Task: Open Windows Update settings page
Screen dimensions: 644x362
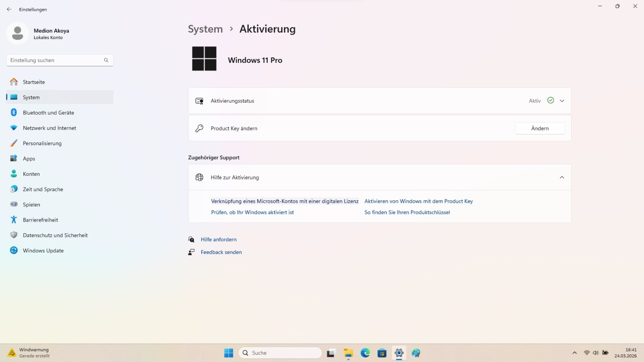Action: click(x=60, y=250)
